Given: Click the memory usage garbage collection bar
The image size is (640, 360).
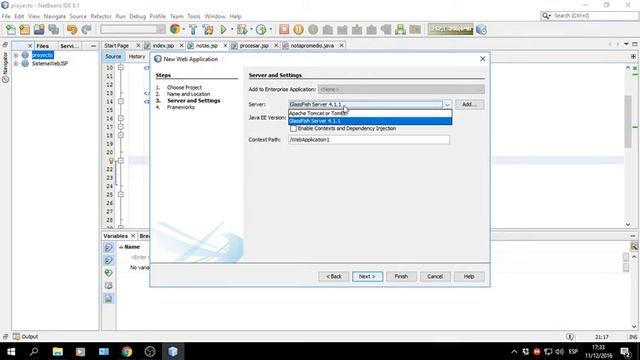Looking at the screenshot, I should coord(450,29).
